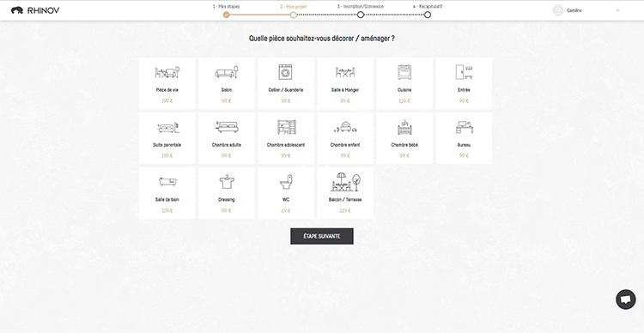
Task: Select the Salle à Manger table icon
Action: tap(345, 72)
